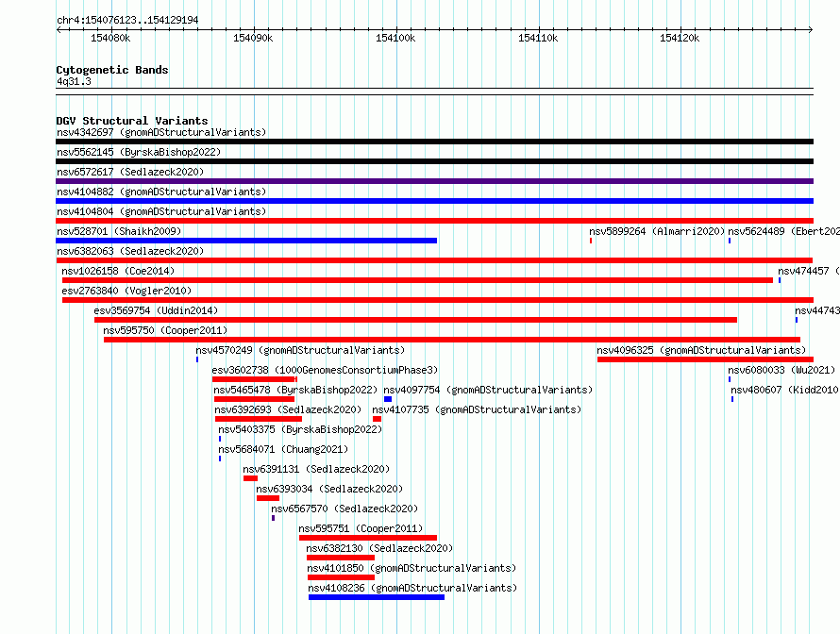The width and height of the screenshot is (840, 634).
Task: Open the nsv1026158 Coe2014 label
Action: (118, 271)
